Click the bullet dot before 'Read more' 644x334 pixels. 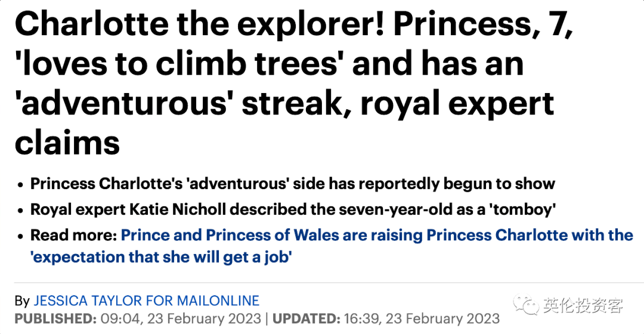pyautogui.click(x=20, y=237)
